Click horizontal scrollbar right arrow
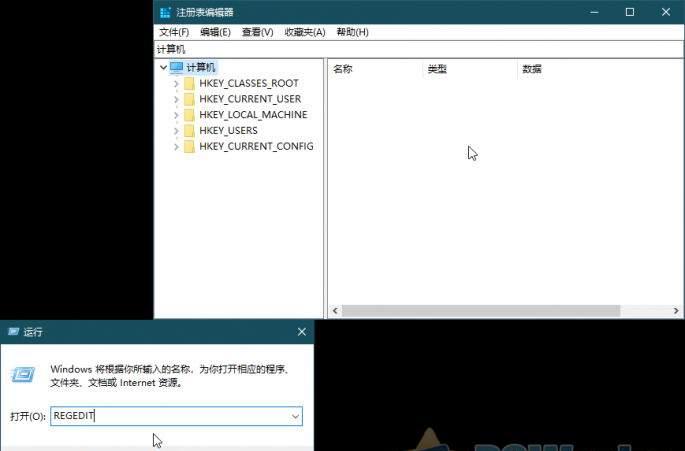The image size is (685, 451). tap(676, 311)
